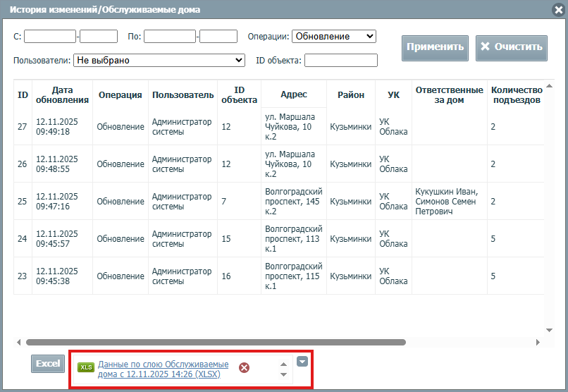Click horizontal scrollbar left arrow
This screenshot has width=568, height=392.
coord(20,343)
